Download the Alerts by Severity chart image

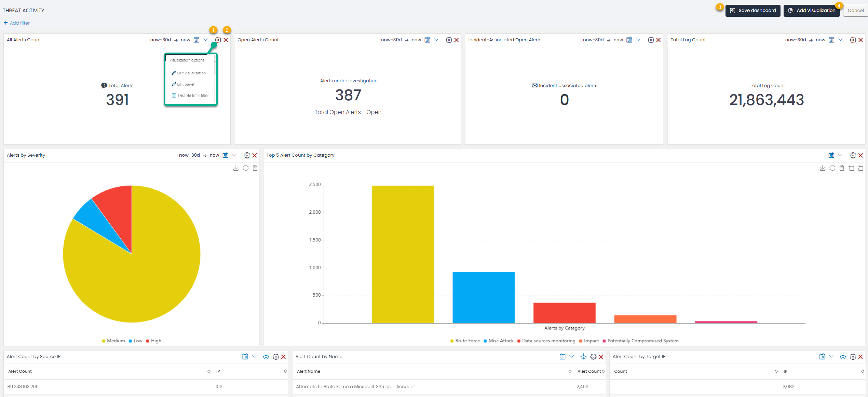coord(236,168)
